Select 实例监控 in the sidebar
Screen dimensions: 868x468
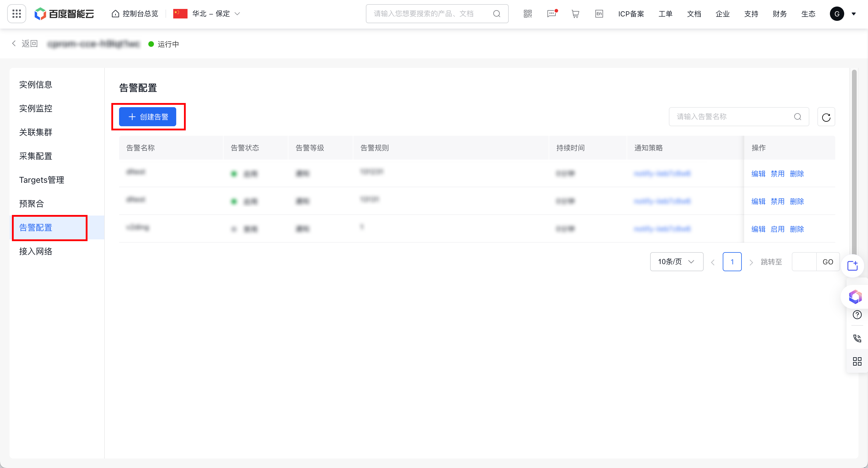click(36, 108)
